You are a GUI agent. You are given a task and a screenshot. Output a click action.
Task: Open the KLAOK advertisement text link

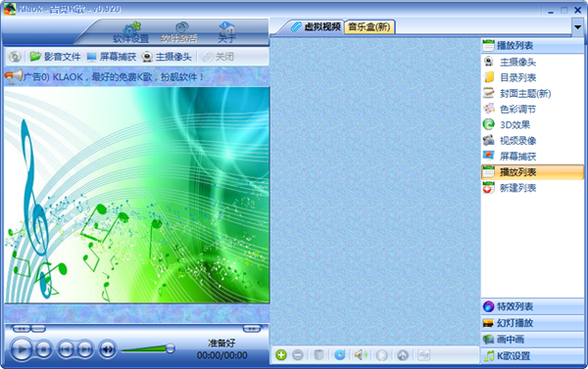(114, 77)
